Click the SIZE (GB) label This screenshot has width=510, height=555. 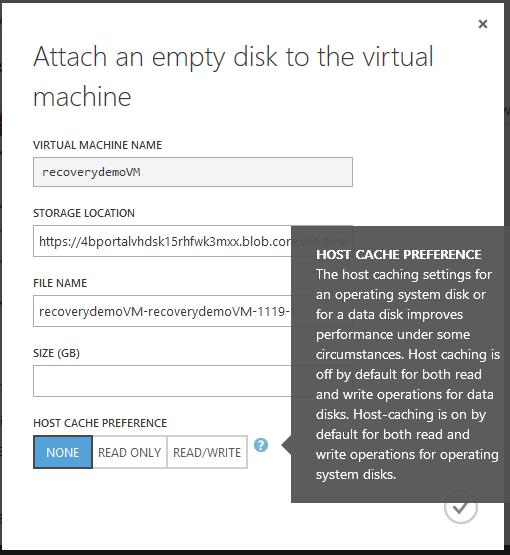(56, 353)
